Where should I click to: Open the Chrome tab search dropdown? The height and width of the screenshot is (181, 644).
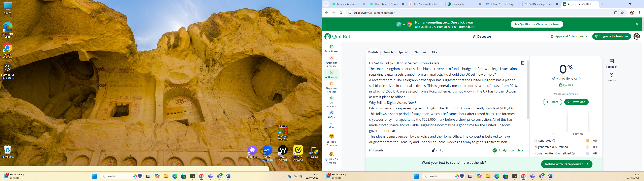coord(326,4)
